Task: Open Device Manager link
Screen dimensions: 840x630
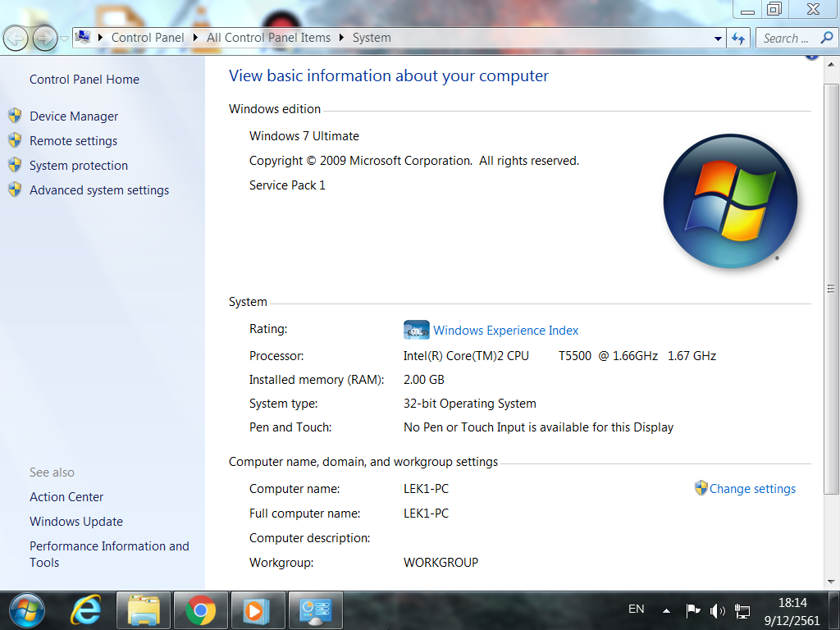Action: tap(74, 116)
